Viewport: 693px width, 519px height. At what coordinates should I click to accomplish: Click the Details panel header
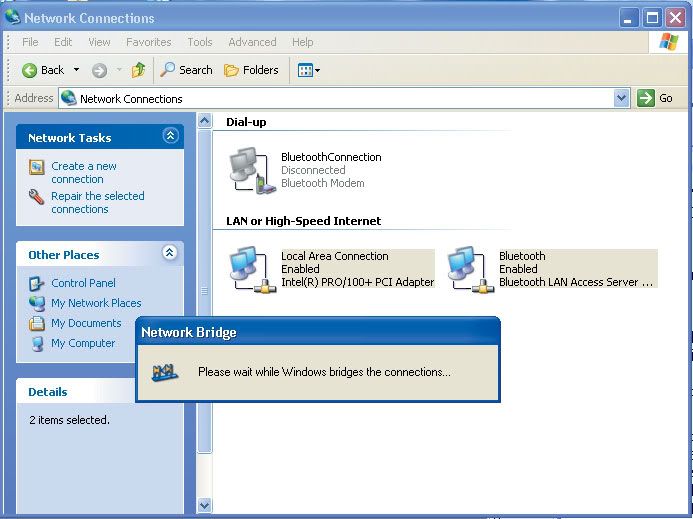coord(48,392)
